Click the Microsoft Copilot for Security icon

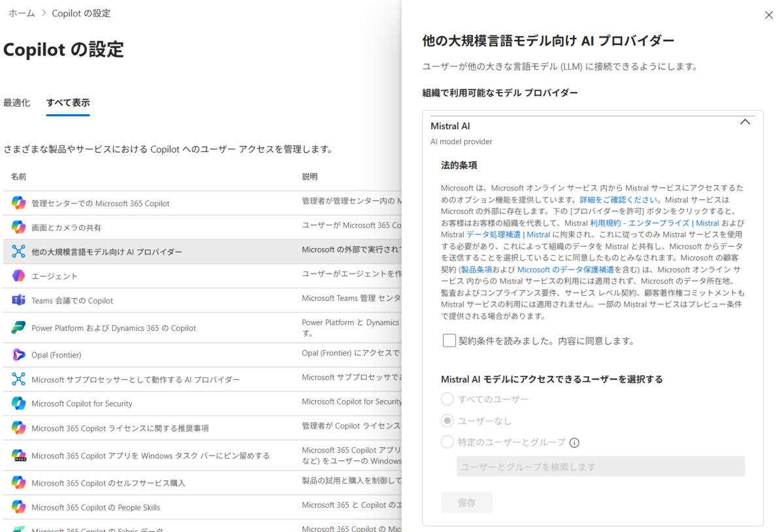(x=18, y=403)
